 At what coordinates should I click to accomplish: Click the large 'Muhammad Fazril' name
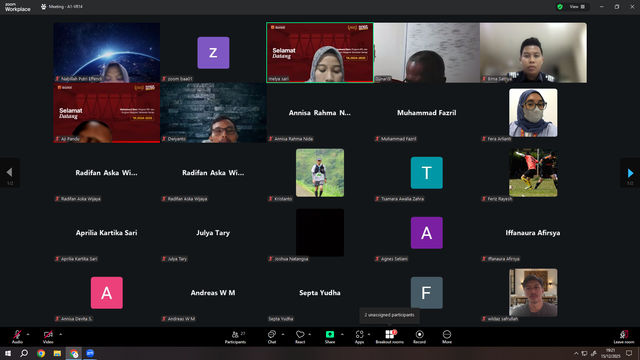427,113
